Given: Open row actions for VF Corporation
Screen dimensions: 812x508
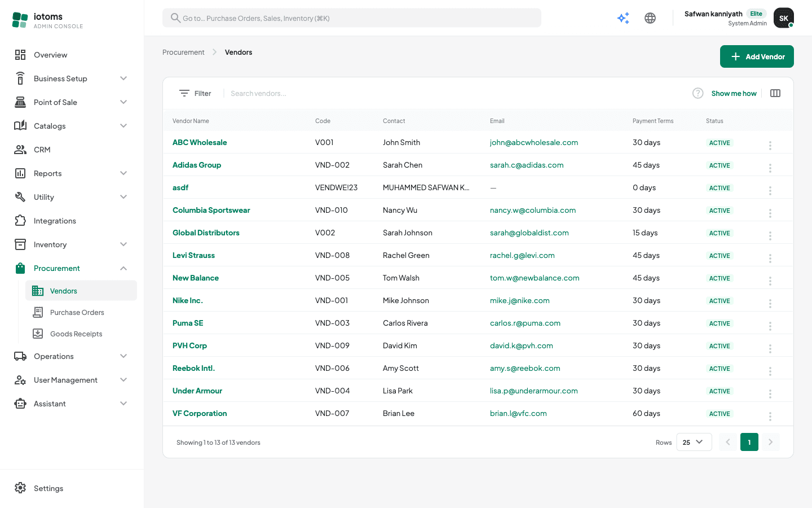Looking at the screenshot, I should coord(770,416).
